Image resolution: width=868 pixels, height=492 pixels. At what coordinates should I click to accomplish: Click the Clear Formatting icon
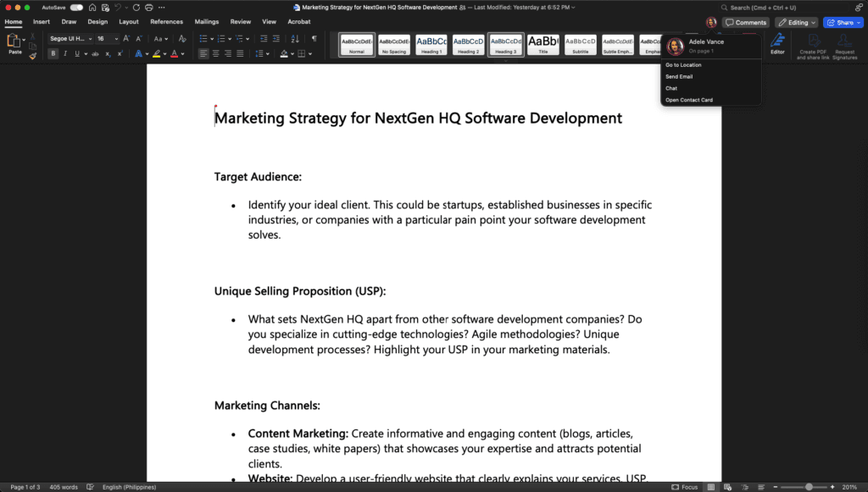182,39
